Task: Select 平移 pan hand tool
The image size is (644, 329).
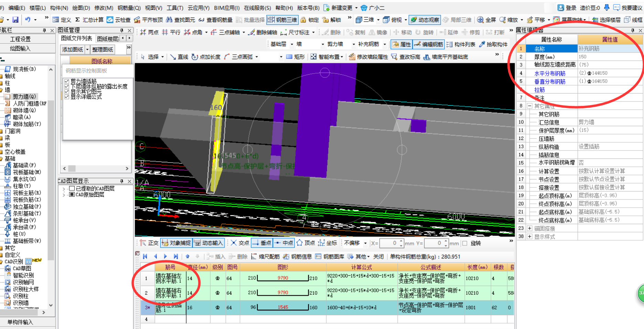Action: pyautogui.click(x=536, y=20)
